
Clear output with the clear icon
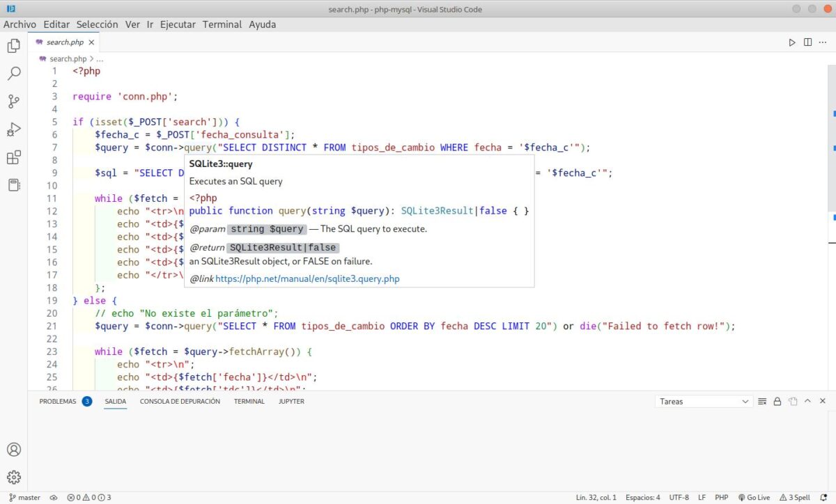[x=762, y=402]
